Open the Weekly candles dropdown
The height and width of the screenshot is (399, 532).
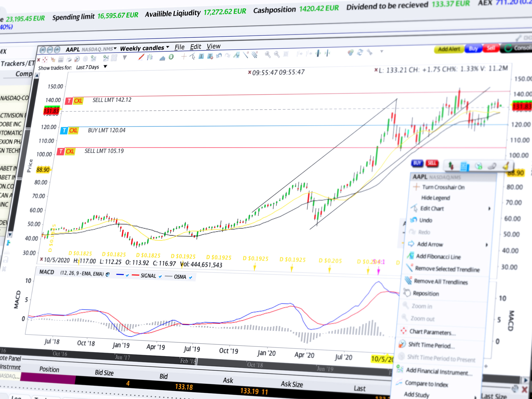[168, 47]
